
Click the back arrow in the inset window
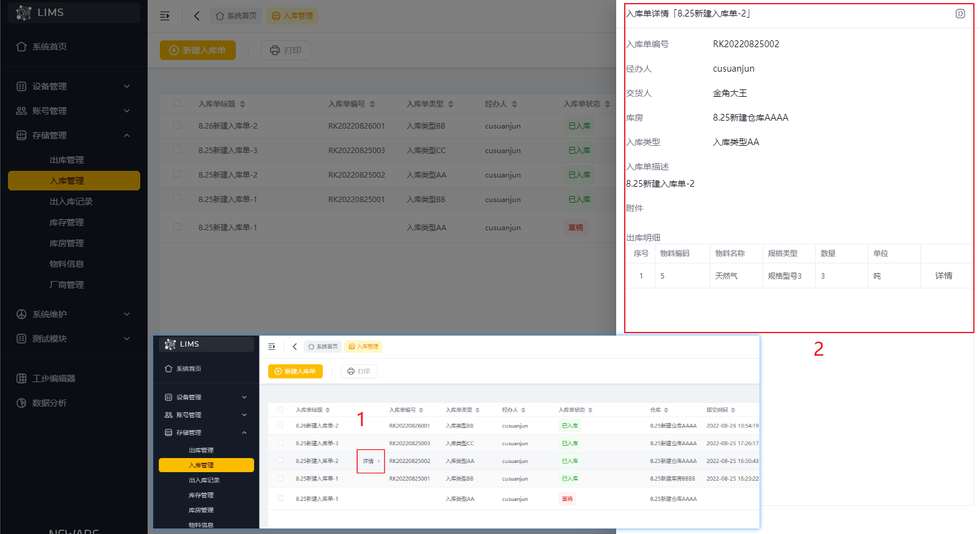[295, 347]
